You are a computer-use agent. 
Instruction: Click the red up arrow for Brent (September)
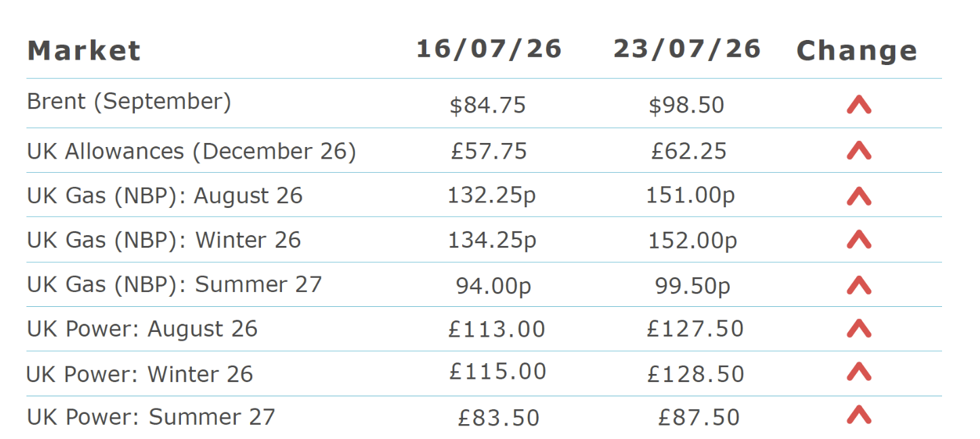[x=859, y=104]
